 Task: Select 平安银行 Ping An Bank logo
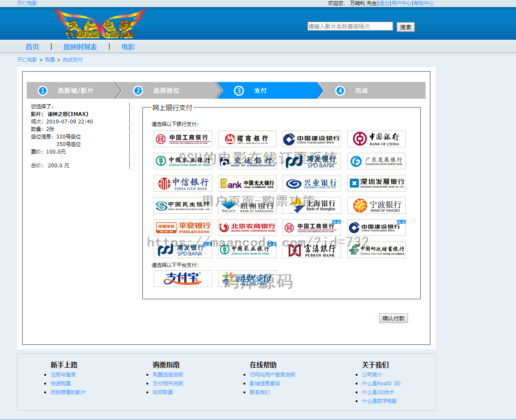tap(183, 228)
